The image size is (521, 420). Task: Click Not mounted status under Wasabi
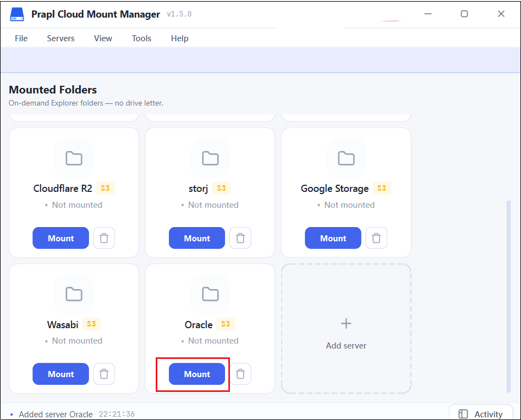[x=77, y=341]
